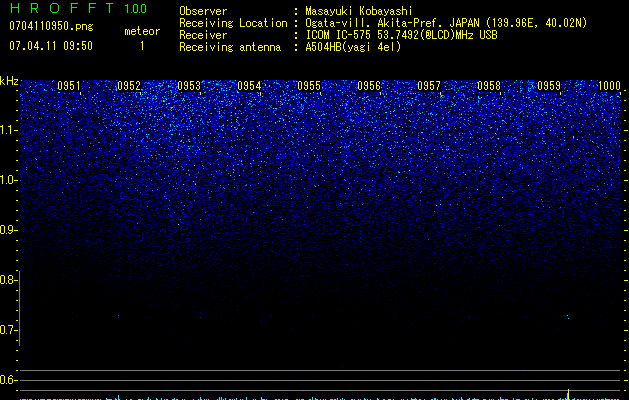Select the 0955 time marker
629x400 pixels.
[x=309, y=86]
